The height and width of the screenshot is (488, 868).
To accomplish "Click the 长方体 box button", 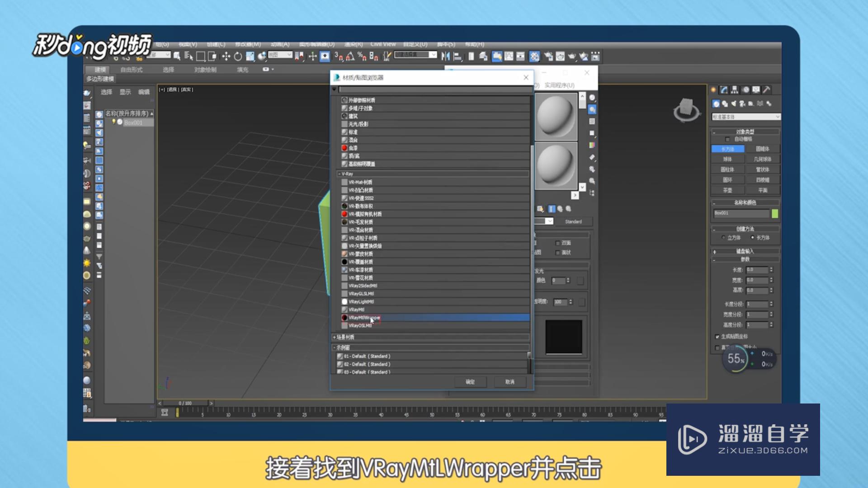I will (727, 149).
